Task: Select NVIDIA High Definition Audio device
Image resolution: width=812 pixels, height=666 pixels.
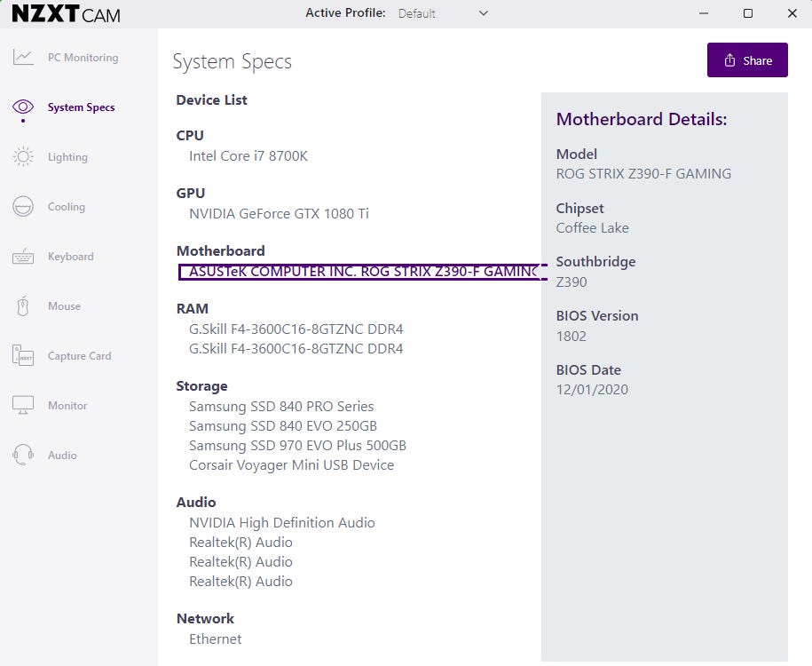Action: (x=282, y=523)
